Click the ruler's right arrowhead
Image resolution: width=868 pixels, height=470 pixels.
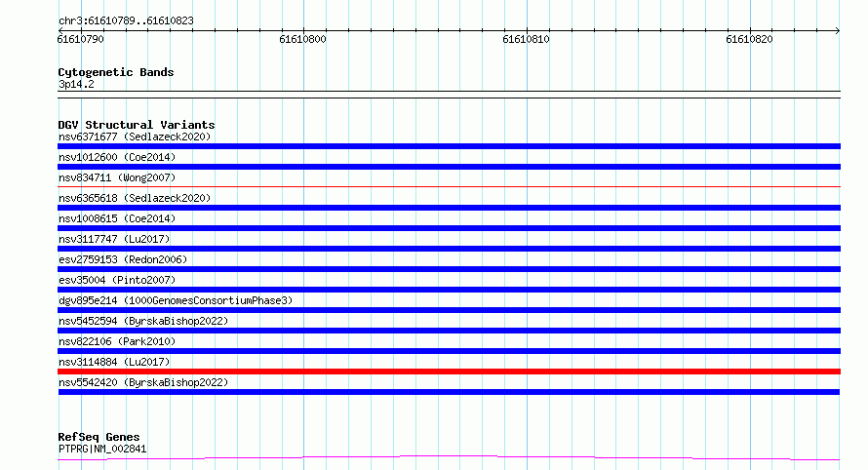click(838, 30)
